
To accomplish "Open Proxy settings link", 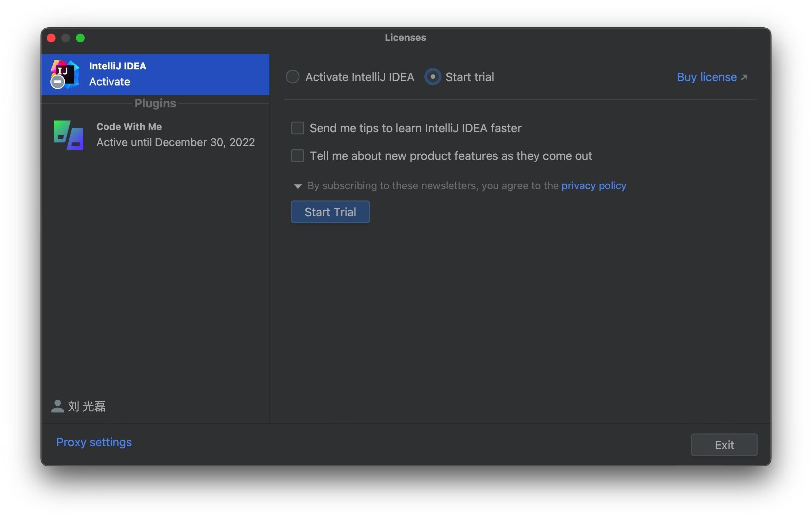I will coord(94,442).
